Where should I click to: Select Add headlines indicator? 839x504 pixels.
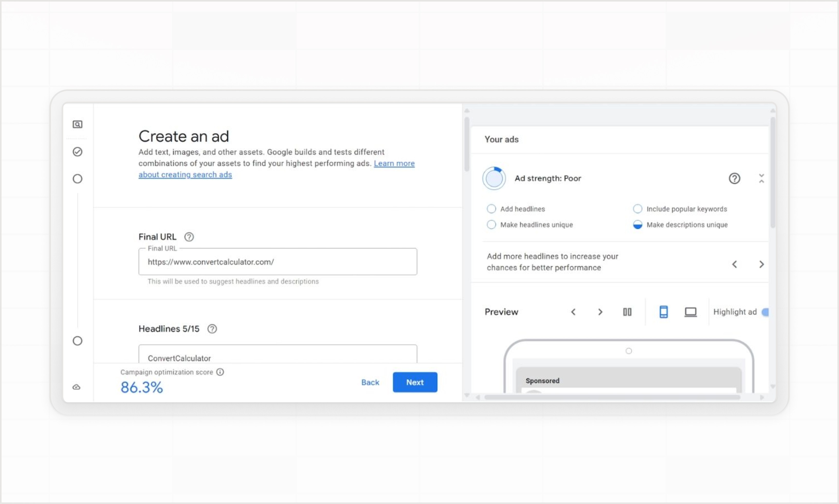(x=491, y=209)
